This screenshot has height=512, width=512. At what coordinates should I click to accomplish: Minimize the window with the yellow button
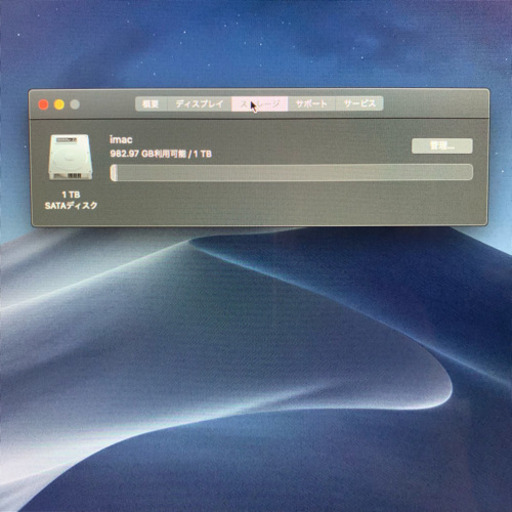click(x=59, y=105)
